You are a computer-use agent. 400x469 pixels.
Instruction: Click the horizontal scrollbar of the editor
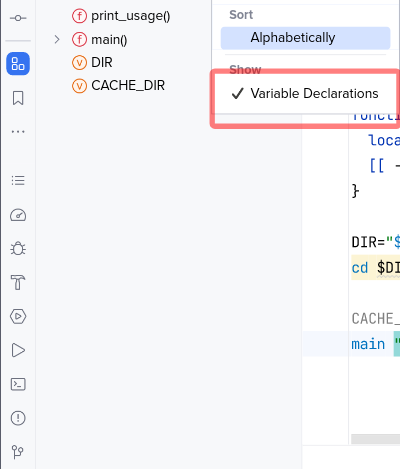pyautogui.click(x=375, y=439)
